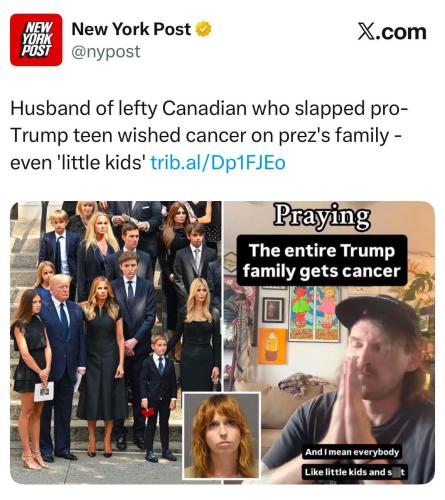445x500 pixels.
Task: Open the New York Post display name
Action: point(131,29)
